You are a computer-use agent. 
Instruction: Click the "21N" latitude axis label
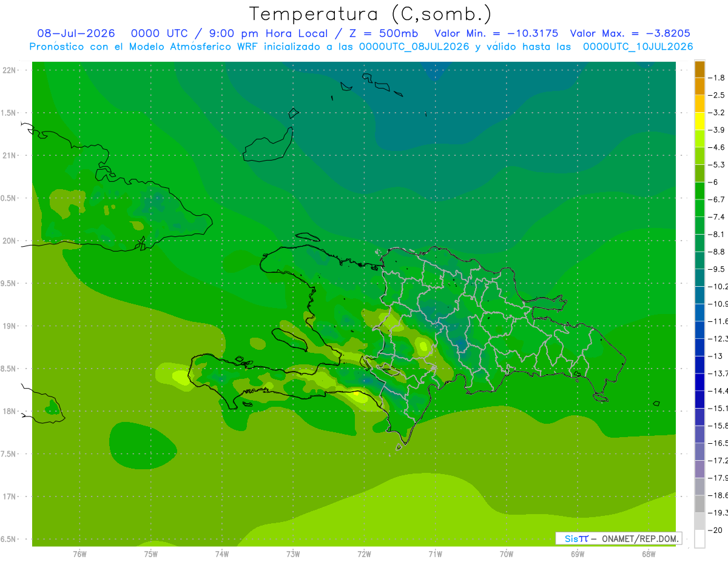(x=10, y=156)
